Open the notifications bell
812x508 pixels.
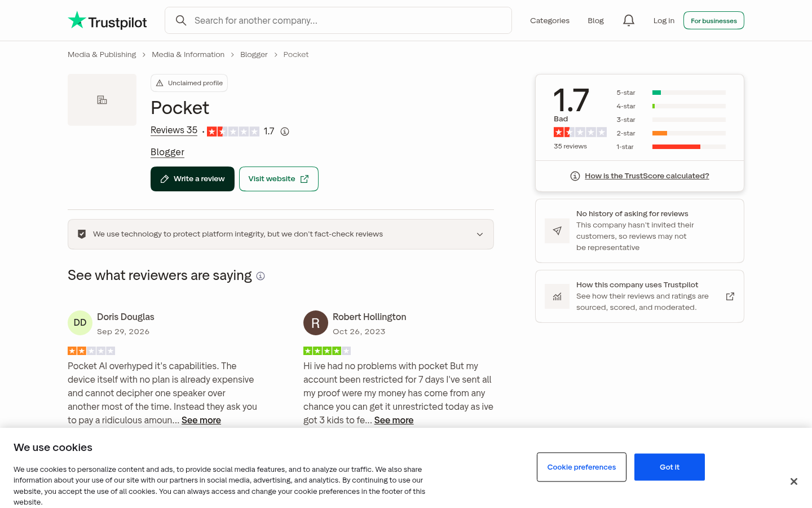coord(629,20)
